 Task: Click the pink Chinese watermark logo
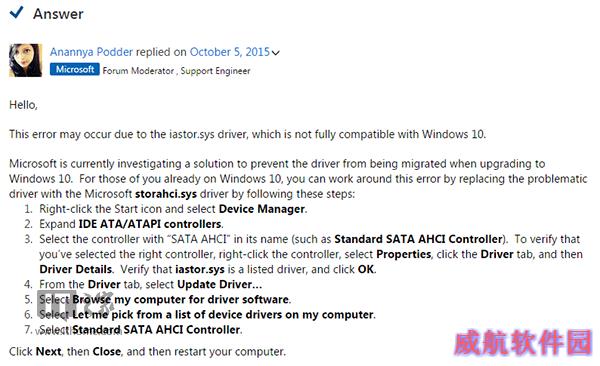click(x=523, y=342)
